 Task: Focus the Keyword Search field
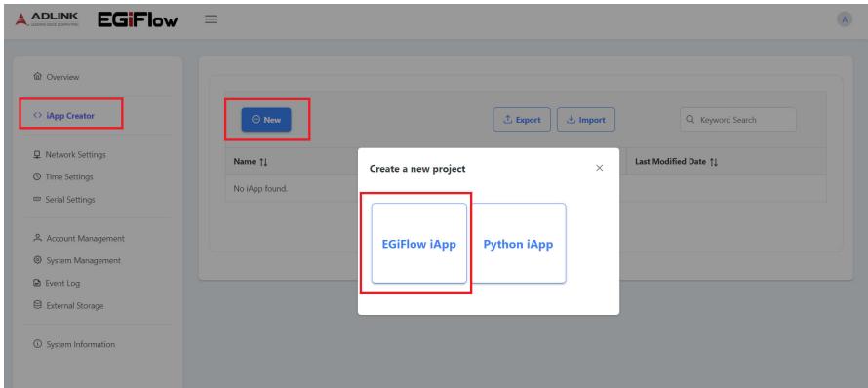738,120
